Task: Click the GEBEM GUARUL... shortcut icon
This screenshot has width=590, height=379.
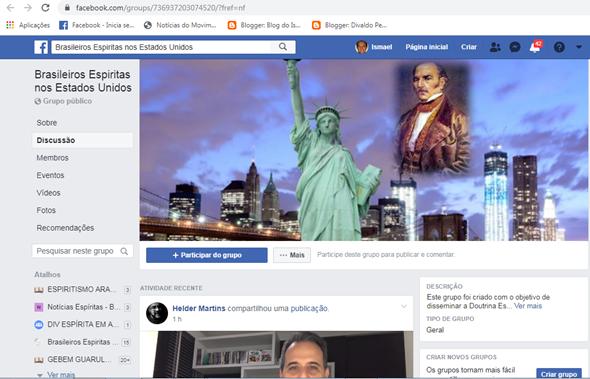Action: (x=39, y=360)
